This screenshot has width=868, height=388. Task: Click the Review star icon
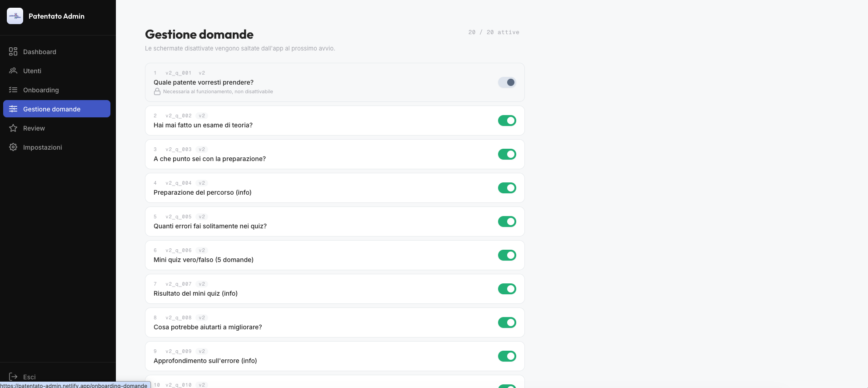(x=13, y=128)
